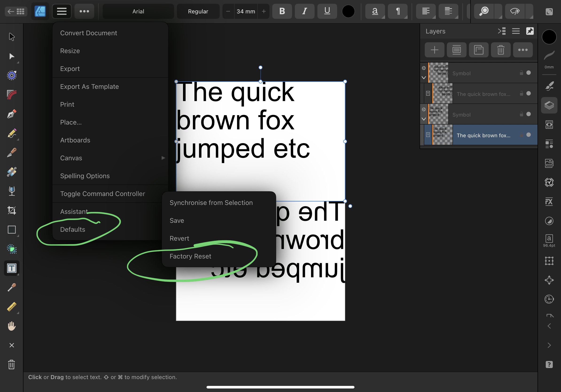Add a new layer with plus button
The width and height of the screenshot is (561, 392).
click(434, 50)
